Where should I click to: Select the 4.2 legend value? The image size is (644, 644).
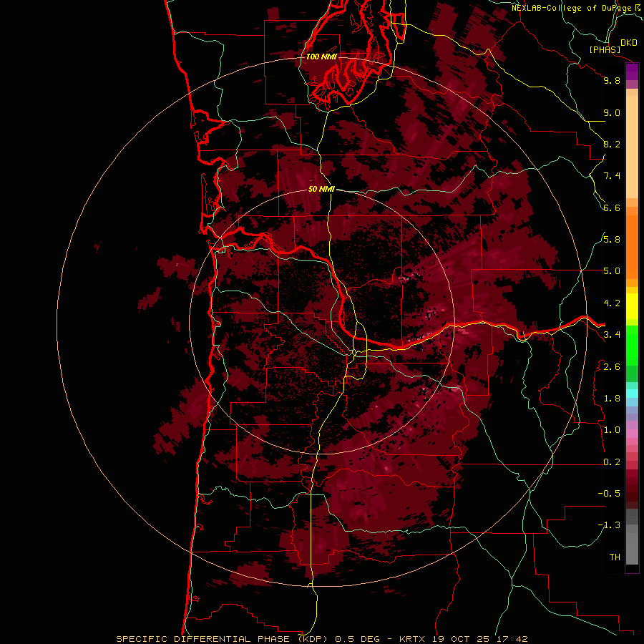(x=612, y=303)
